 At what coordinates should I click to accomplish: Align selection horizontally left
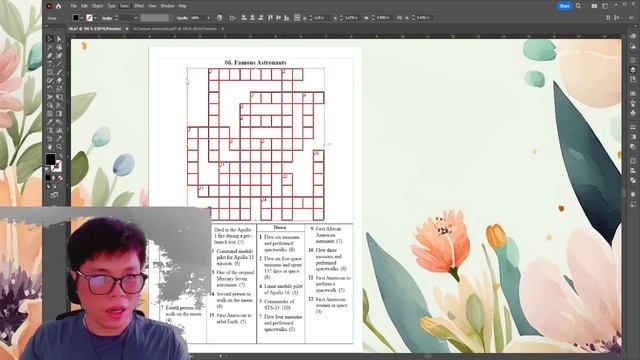coord(244,18)
